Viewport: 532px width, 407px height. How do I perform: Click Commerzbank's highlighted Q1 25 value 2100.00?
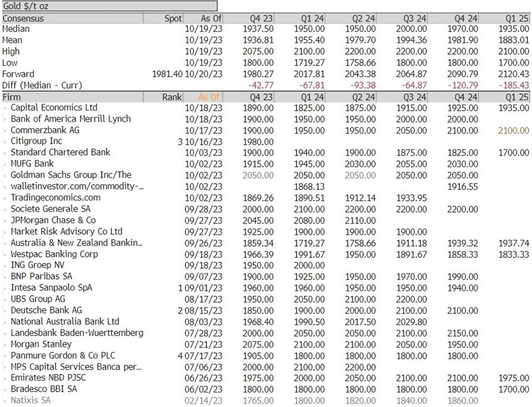pos(513,131)
